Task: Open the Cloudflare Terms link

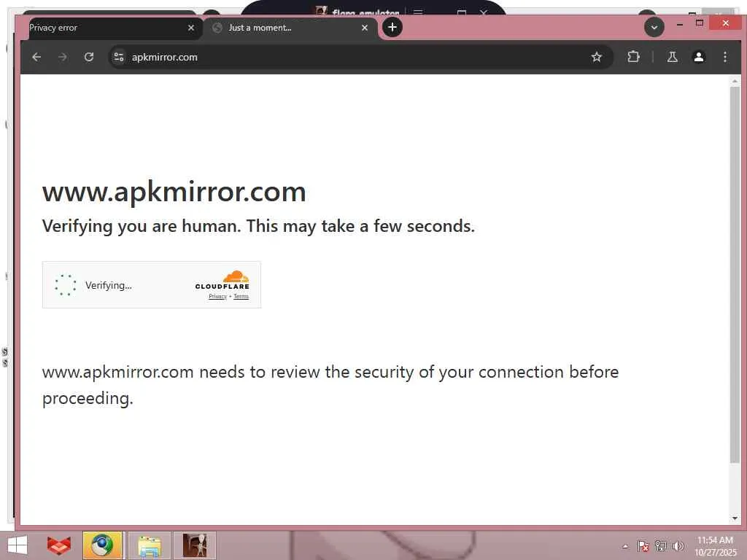Action: [241, 296]
